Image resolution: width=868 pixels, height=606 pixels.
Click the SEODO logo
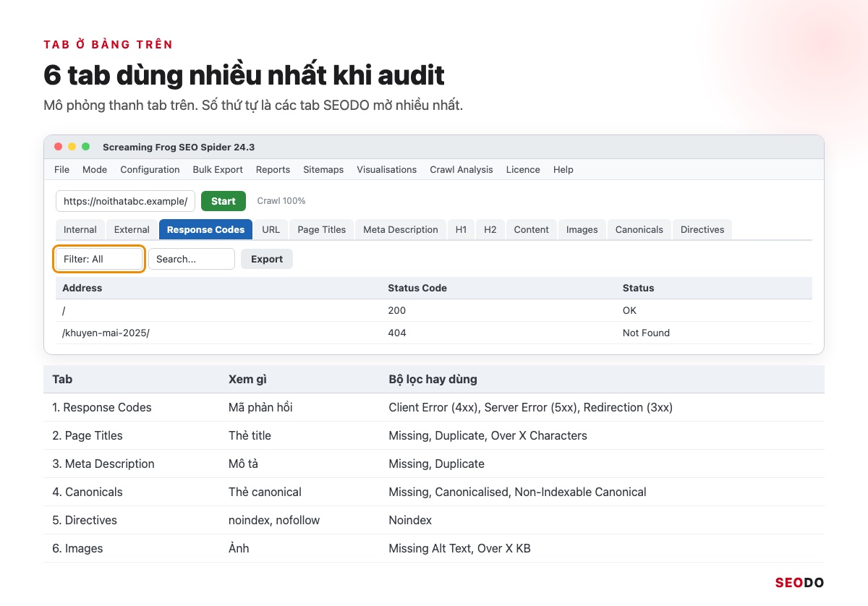(x=799, y=582)
